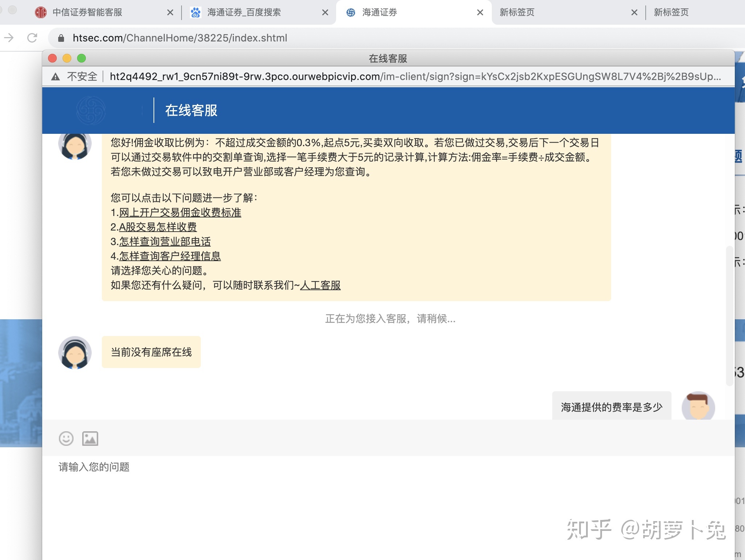Click the user avatar beside 海通提供的费率是多少
The width and height of the screenshot is (745, 560).
click(698, 406)
